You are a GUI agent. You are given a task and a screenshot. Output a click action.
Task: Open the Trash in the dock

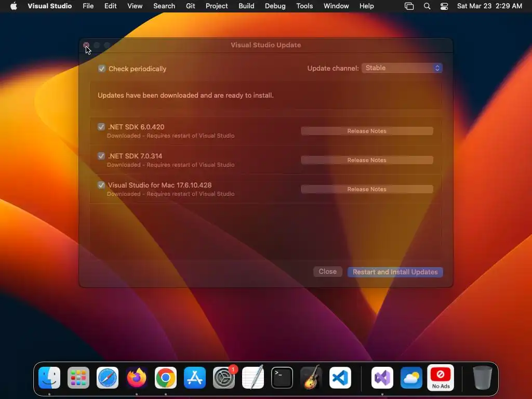point(483,377)
